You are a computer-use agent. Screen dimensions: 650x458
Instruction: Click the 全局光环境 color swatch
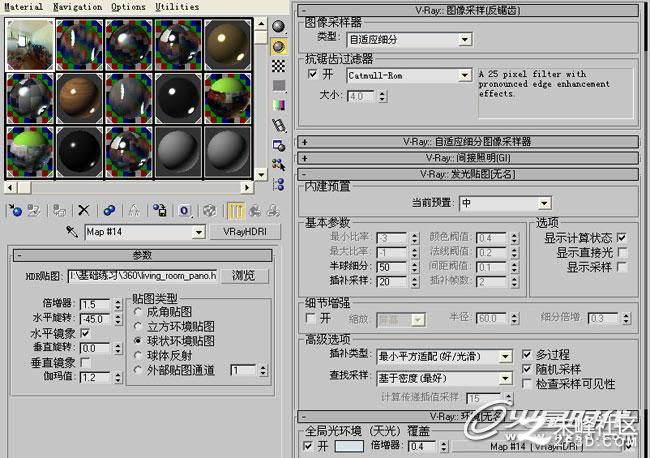[x=349, y=446]
